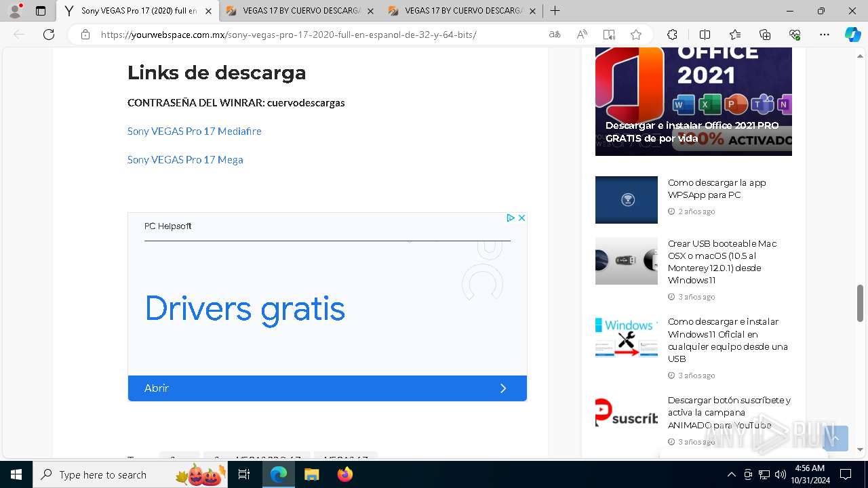Click the translate page icon
Viewport: 868px width, 488px height.
tap(555, 35)
